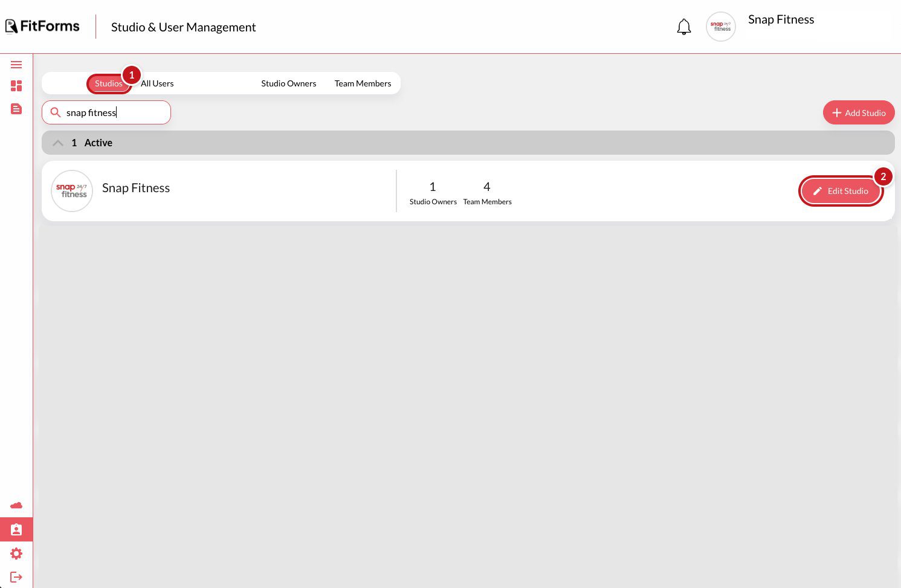Screen dimensions: 901x588
Task: Click into the studio search field
Action: (106, 112)
